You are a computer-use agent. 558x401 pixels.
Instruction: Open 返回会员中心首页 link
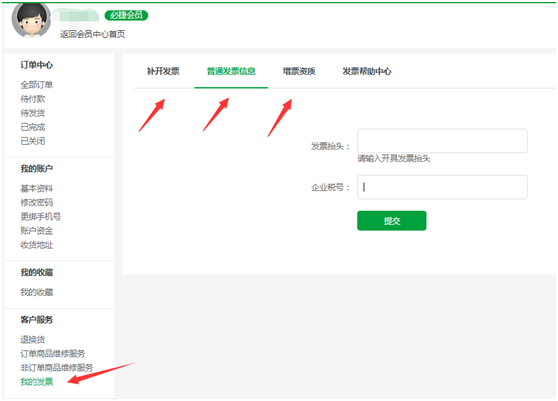coord(93,34)
